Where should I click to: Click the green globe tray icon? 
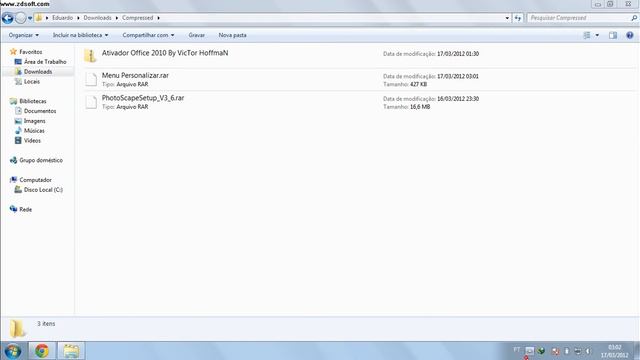tap(541, 351)
